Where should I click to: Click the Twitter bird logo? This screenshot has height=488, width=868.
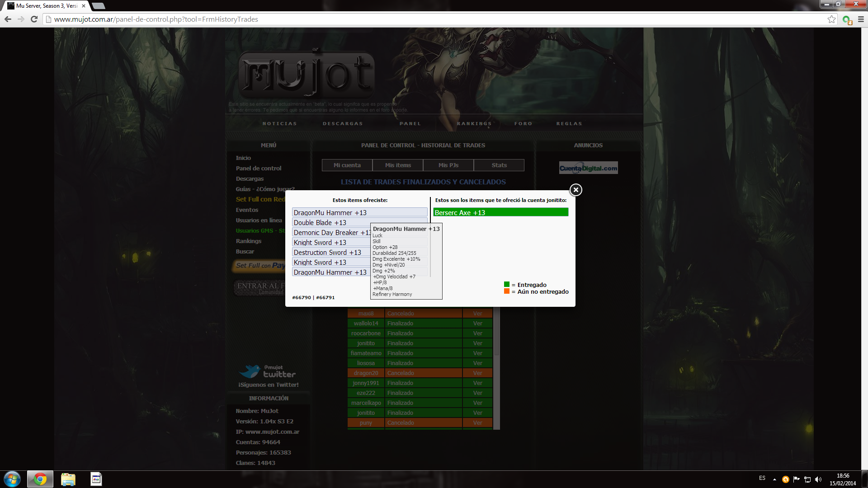[x=250, y=371]
